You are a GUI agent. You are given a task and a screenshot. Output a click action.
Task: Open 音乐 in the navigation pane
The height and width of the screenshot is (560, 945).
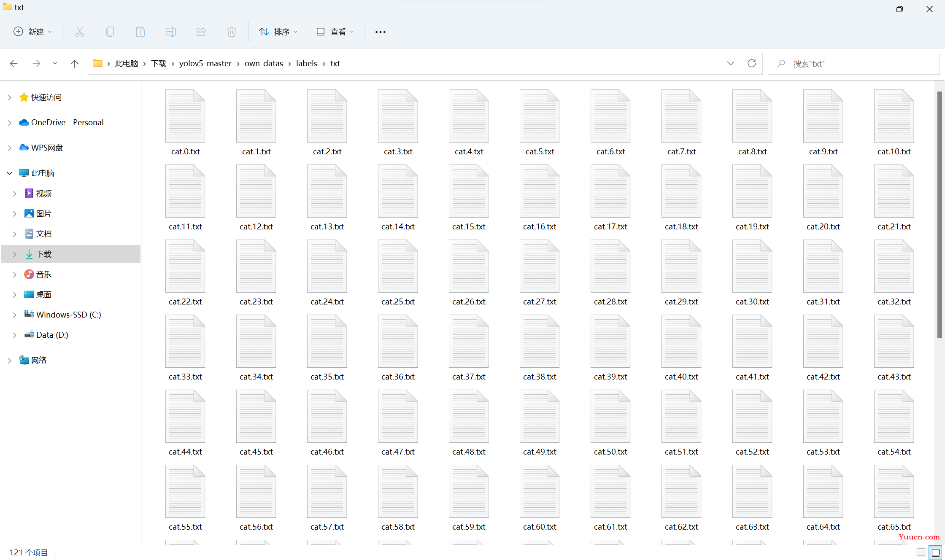click(x=43, y=275)
